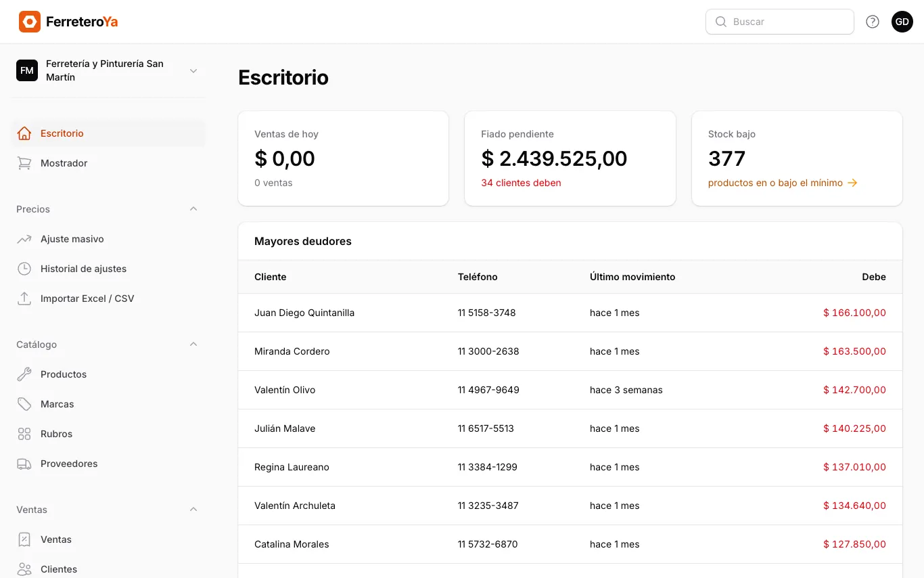Focus the Buscar search field
Image resolution: width=924 pixels, height=578 pixels.
(x=780, y=22)
